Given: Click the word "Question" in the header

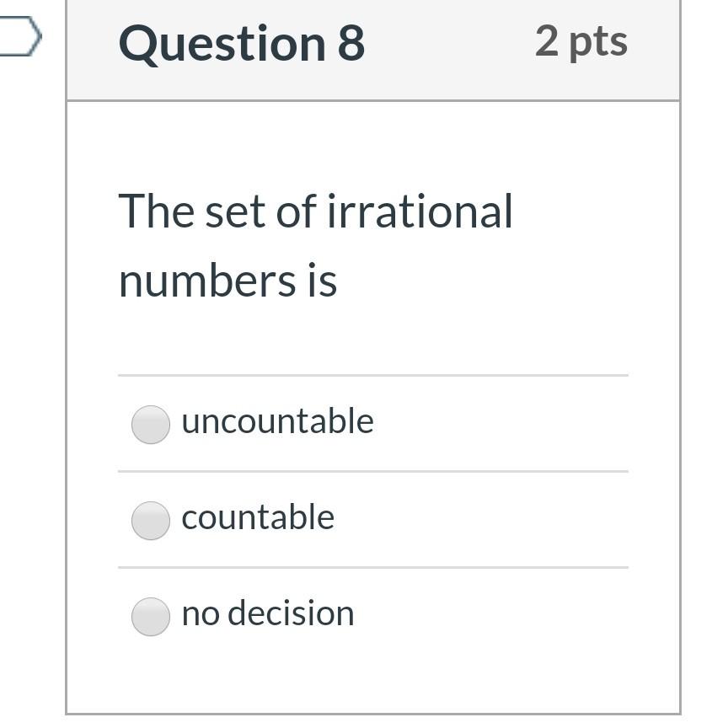Looking at the screenshot, I should tap(222, 44).
